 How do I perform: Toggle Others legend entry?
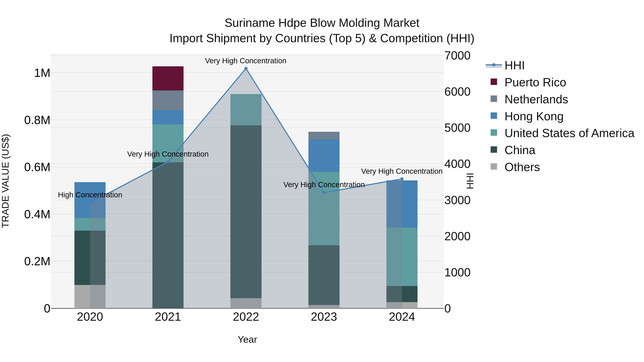515,167
